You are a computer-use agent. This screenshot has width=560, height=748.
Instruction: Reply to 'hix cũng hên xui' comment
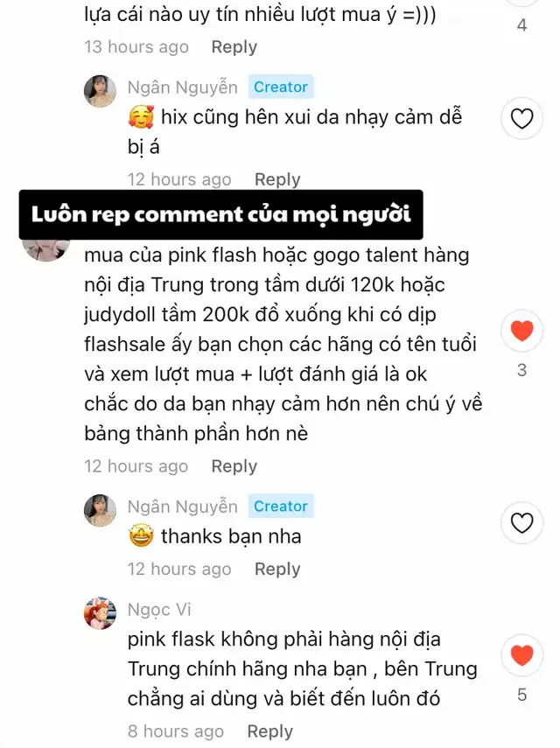[x=277, y=179]
